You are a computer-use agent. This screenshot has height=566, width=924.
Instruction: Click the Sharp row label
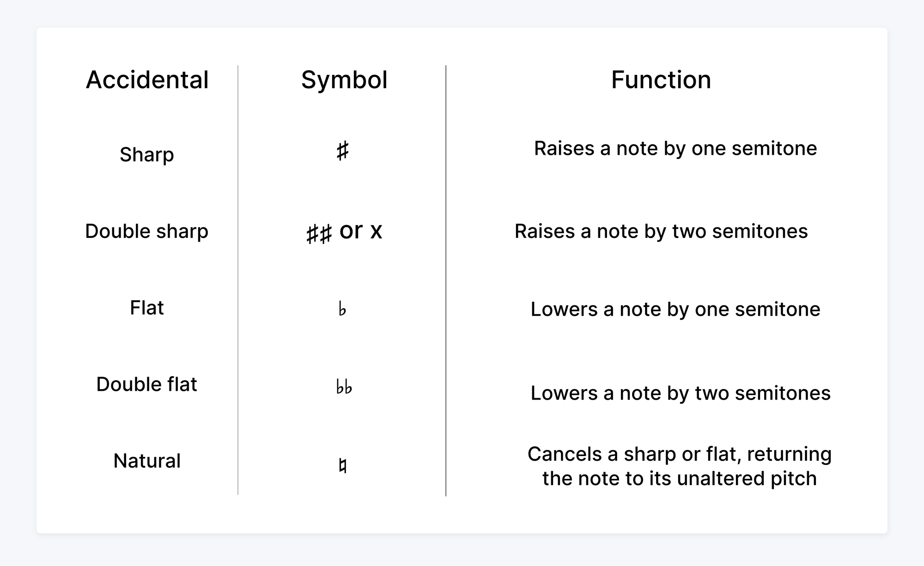pos(147,155)
